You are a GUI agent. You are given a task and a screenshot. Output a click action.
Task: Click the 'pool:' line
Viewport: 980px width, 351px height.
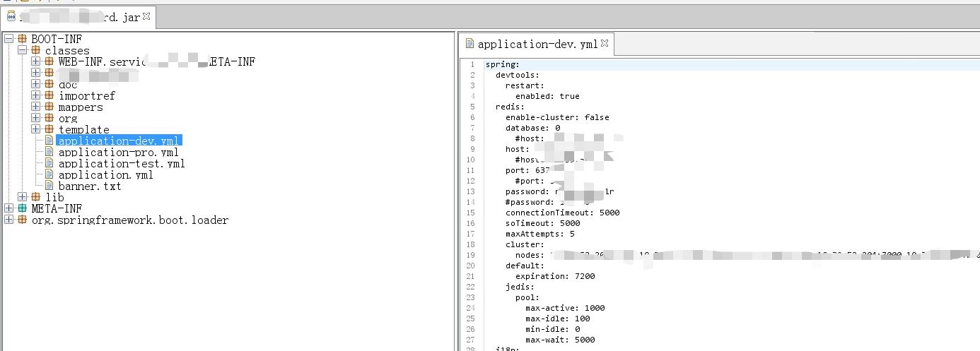pos(527,297)
